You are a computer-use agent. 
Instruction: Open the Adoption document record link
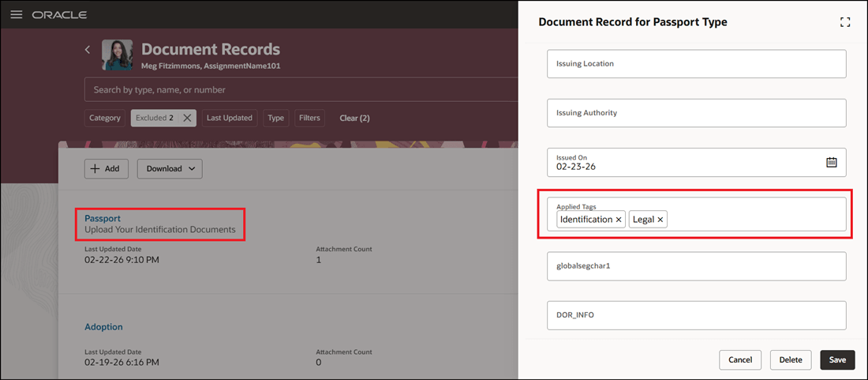coord(103,327)
